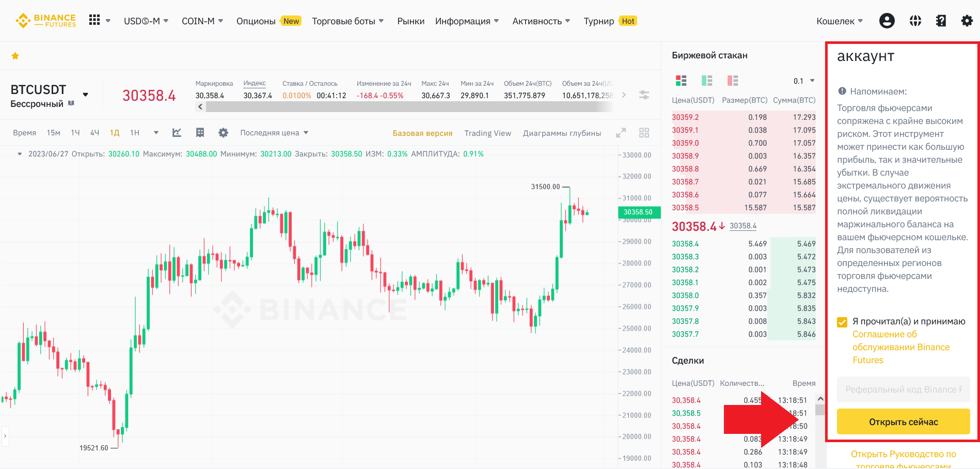Show asks-only order book view
The width and height of the screenshot is (980, 469).
coord(733,81)
